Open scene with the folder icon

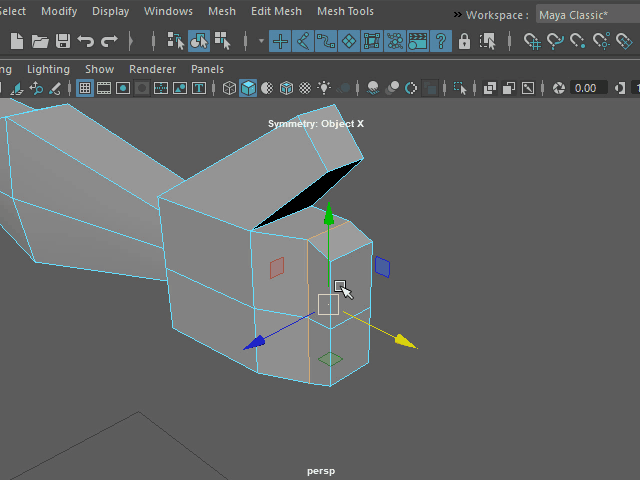coord(40,41)
